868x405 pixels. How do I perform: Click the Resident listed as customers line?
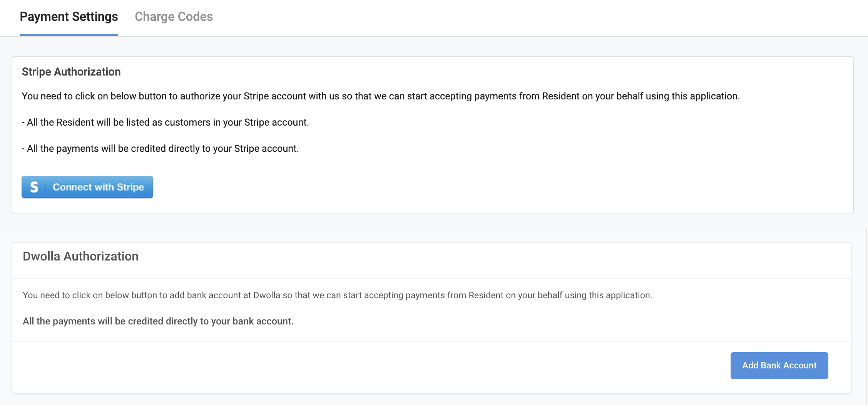(165, 122)
